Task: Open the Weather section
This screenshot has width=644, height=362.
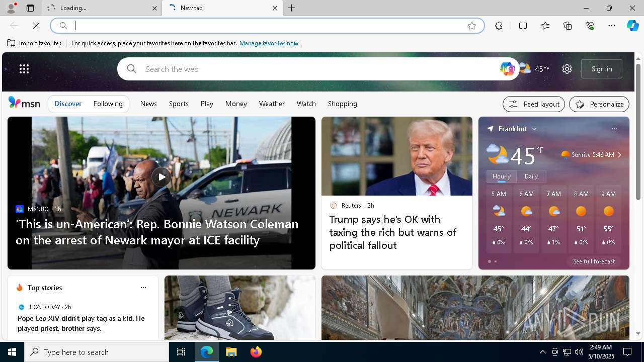Action: tap(272, 104)
